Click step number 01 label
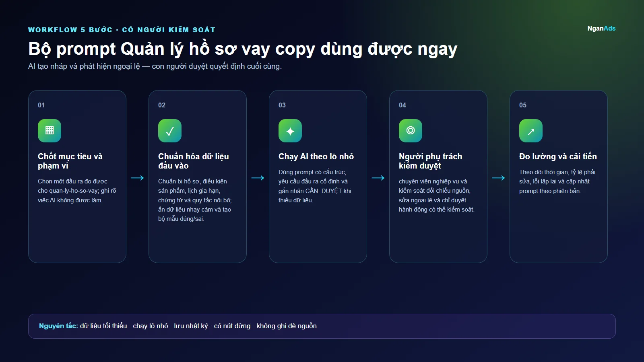The height and width of the screenshot is (362, 644). coord(41,105)
